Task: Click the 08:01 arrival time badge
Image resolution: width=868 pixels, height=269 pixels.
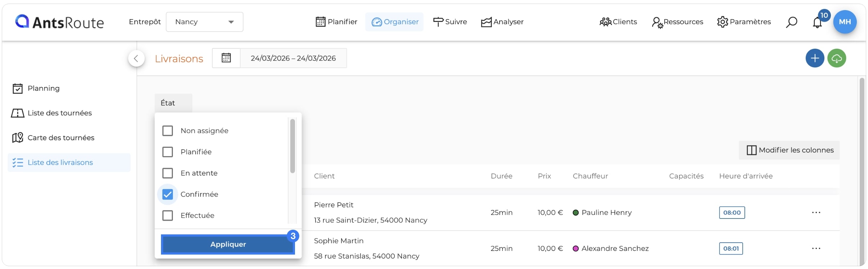Action: (x=731, y=248)
